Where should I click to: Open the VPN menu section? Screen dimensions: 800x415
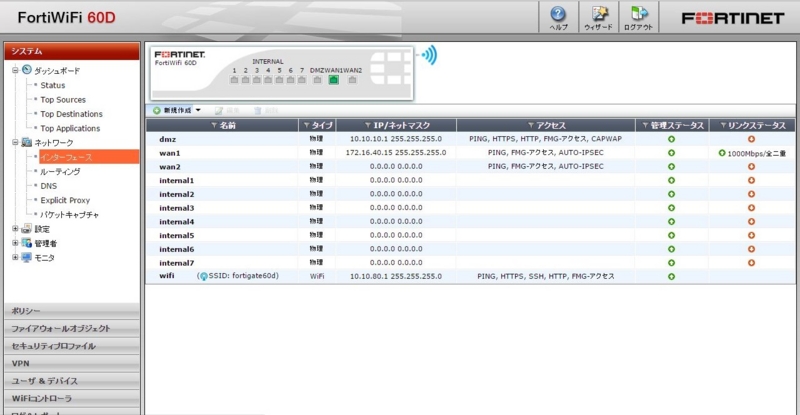pyautogui.click(x=72, y=363)
